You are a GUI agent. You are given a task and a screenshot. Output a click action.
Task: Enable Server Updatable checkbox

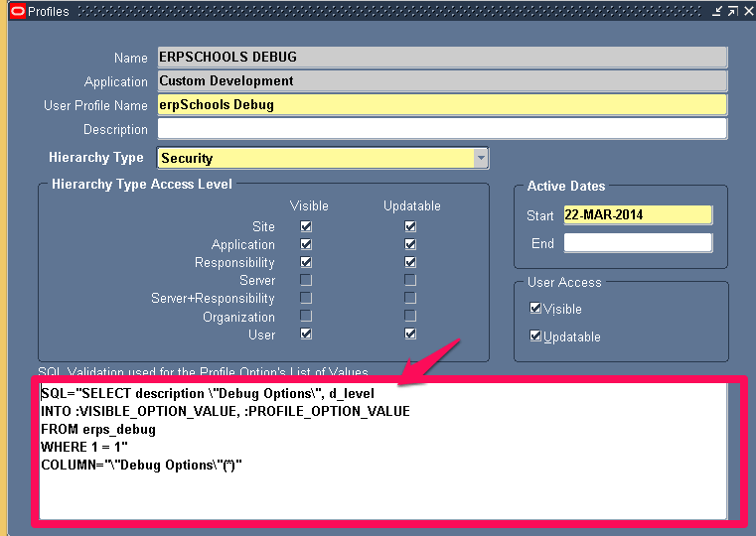[x=410, y=280]
